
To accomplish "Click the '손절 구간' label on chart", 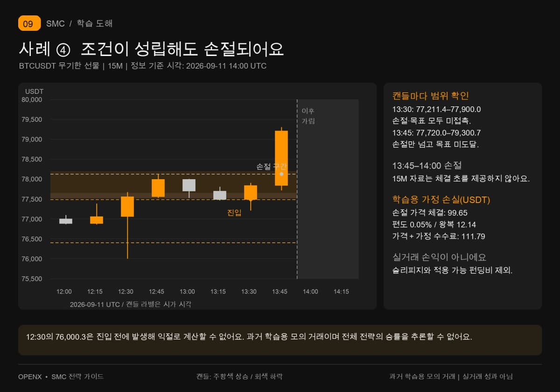I will tap(272, 166).
